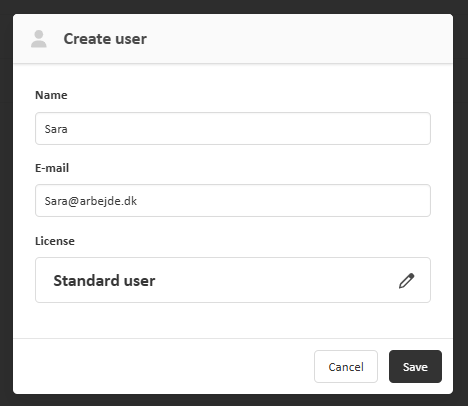The width and height of the screenshot is (468, 406).
Task: Cancel user creation
Action: (346, 367)
